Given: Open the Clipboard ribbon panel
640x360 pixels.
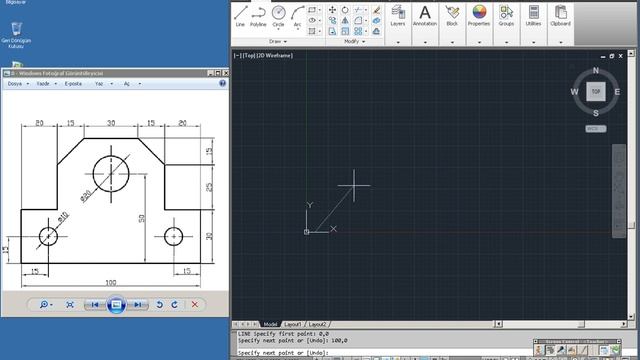Looking at the screenshot, I should pyautogui.click(x=560, y=16).
